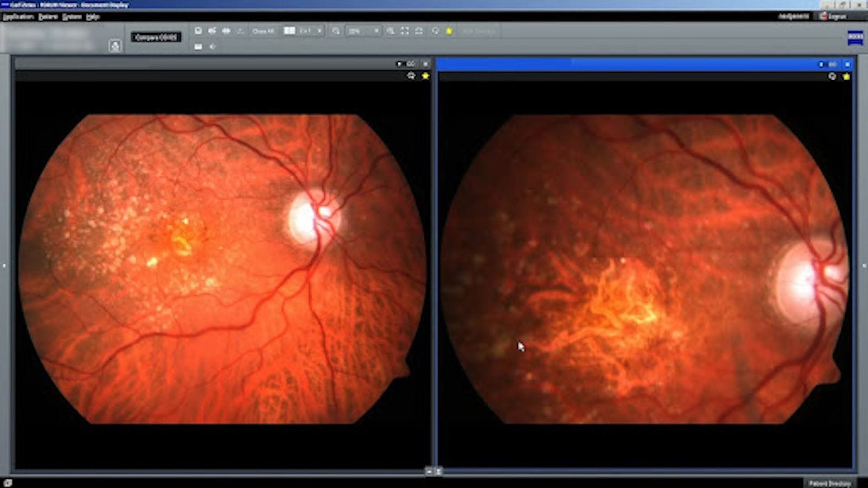
Task: Click the ZEISS logo
Action: (x=856, y=37)
